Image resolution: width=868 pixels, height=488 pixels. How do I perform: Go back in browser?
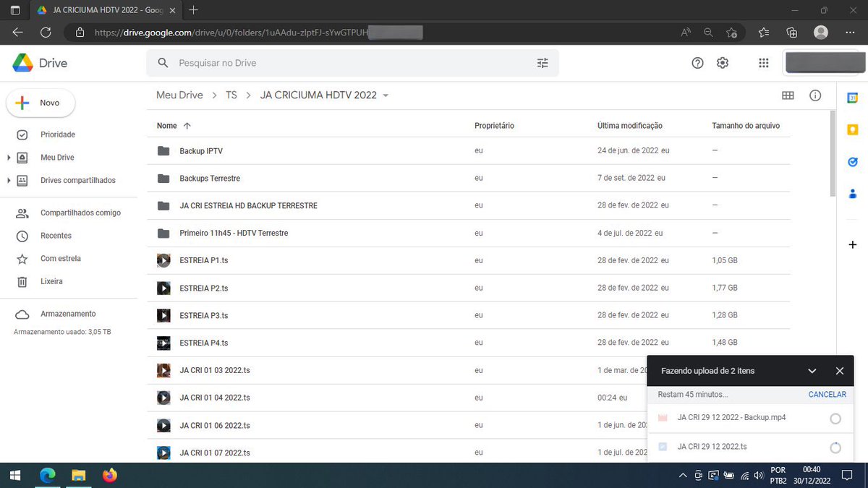[17, 33]
